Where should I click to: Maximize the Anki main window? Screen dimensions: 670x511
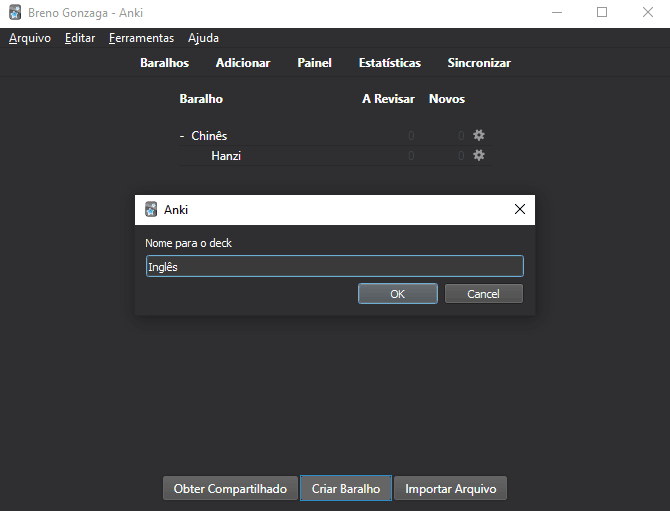pos(602,12)
